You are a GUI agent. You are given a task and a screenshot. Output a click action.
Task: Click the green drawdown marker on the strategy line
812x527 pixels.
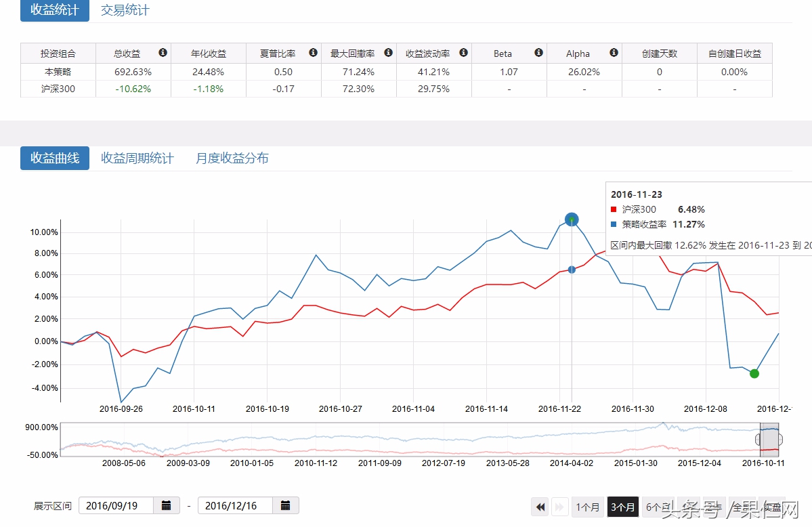[x=754, y=373]
